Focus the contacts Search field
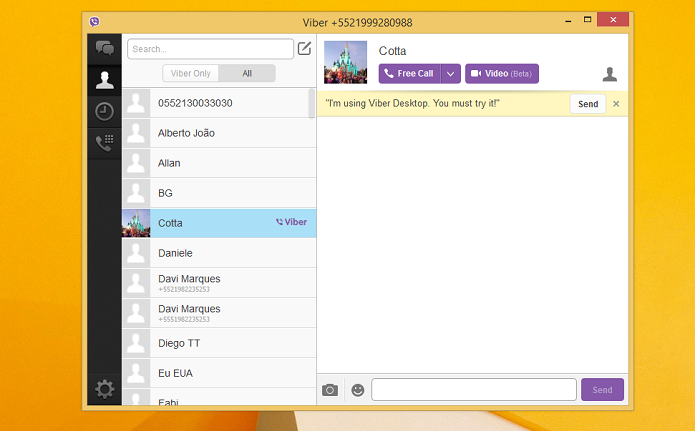Screen dimensions: 695x431 pos(210,49)
